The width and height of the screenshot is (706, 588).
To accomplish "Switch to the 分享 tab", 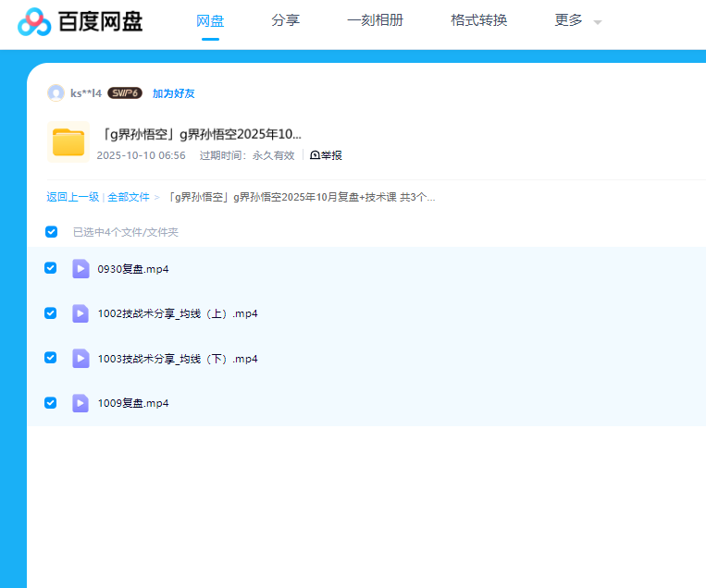I will [x=285, y=20].
